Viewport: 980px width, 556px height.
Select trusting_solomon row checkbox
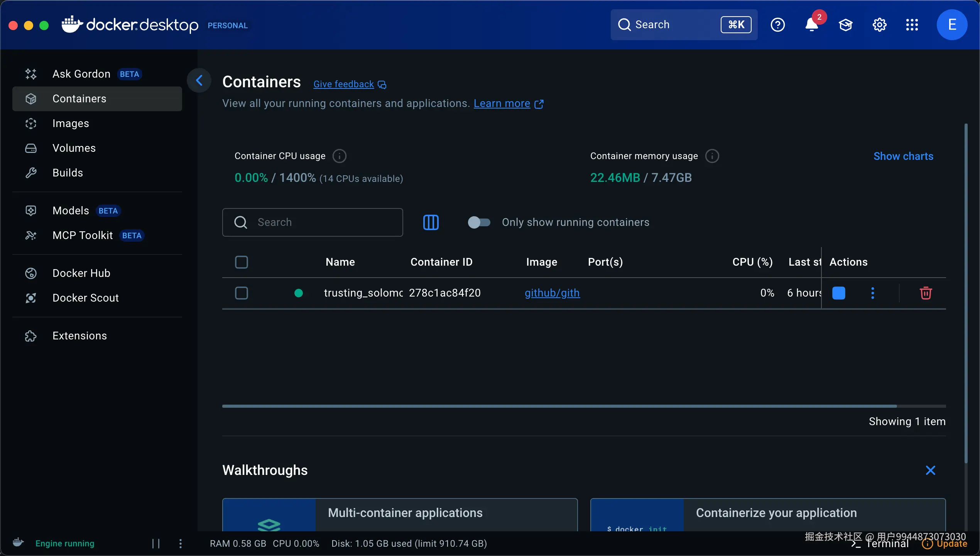tap(242, 293)
